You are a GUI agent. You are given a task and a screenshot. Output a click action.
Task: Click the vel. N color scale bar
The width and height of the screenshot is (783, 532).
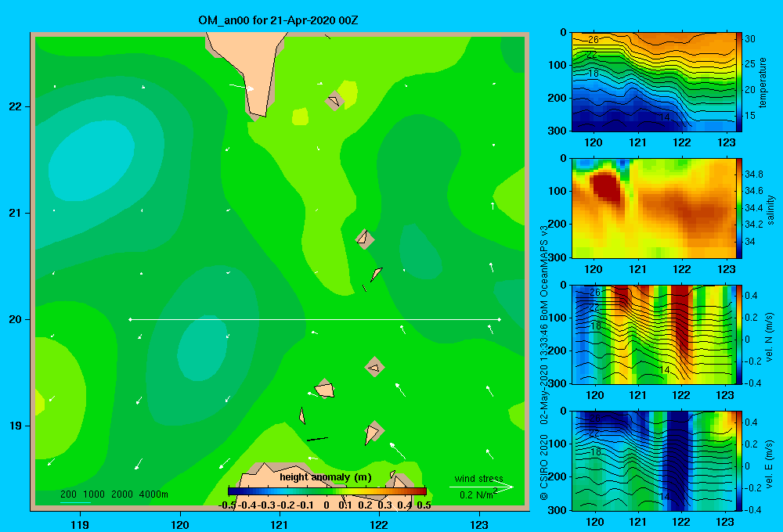pos(739,334)
